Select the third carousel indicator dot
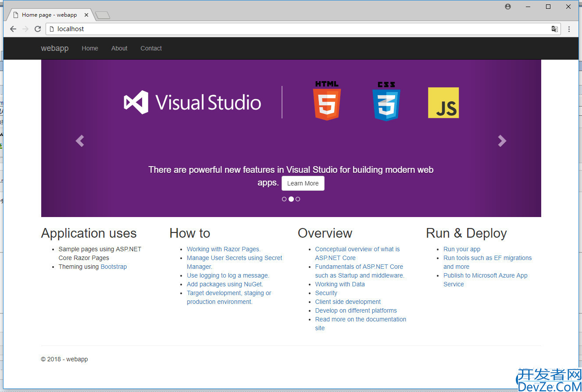This screenshot has width=582, height=392. tap(298, 199)
